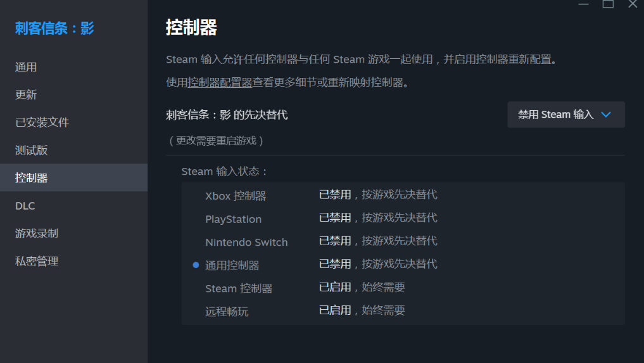This screenshot has width=644, height=363.
Task: Click the 刺客信条:影 game title
Action: tap(54, 29)
